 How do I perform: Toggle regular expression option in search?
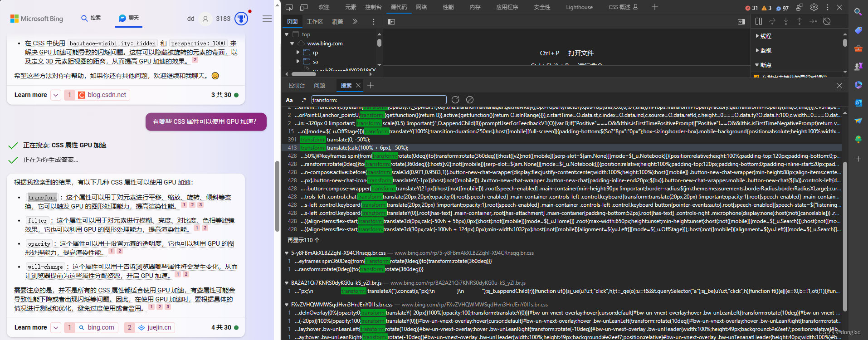tap(303, 100)
